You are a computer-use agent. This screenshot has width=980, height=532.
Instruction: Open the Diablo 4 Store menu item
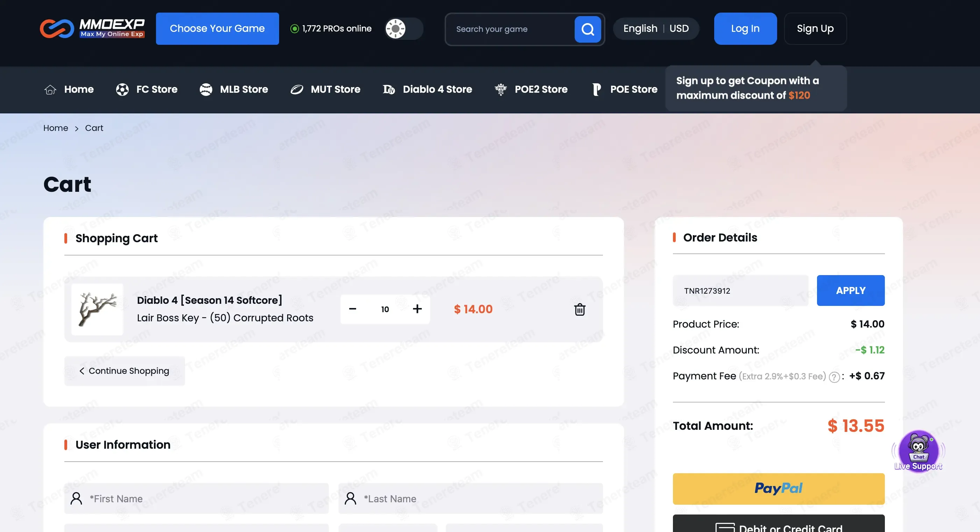(427, 90)
